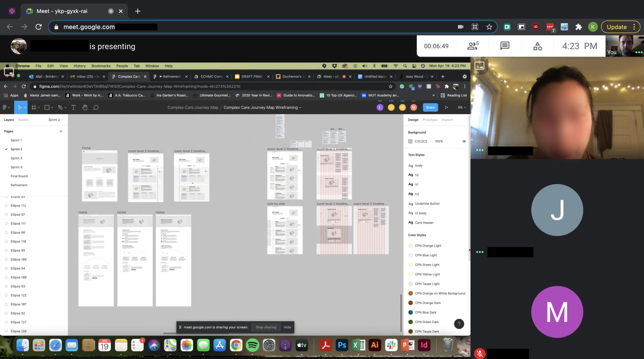Bookmark page with star icon
Image resolution: width=644 pixels, height=359 pixels.
(489, 27)
